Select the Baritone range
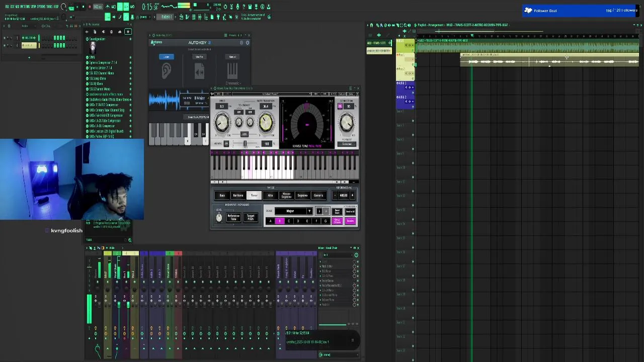The height and width of the screenshot is (362, 644). pyautogui.click(x=238, y=195)
